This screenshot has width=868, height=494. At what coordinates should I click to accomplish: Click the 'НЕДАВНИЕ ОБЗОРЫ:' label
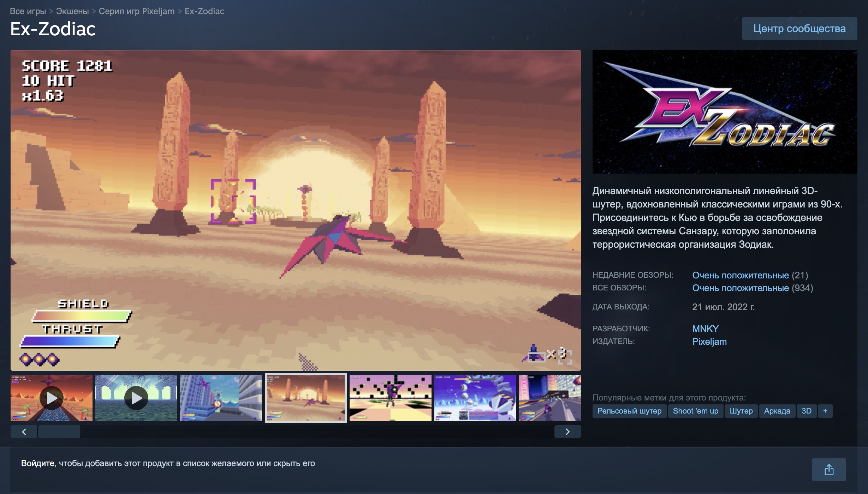coord(633,275)
